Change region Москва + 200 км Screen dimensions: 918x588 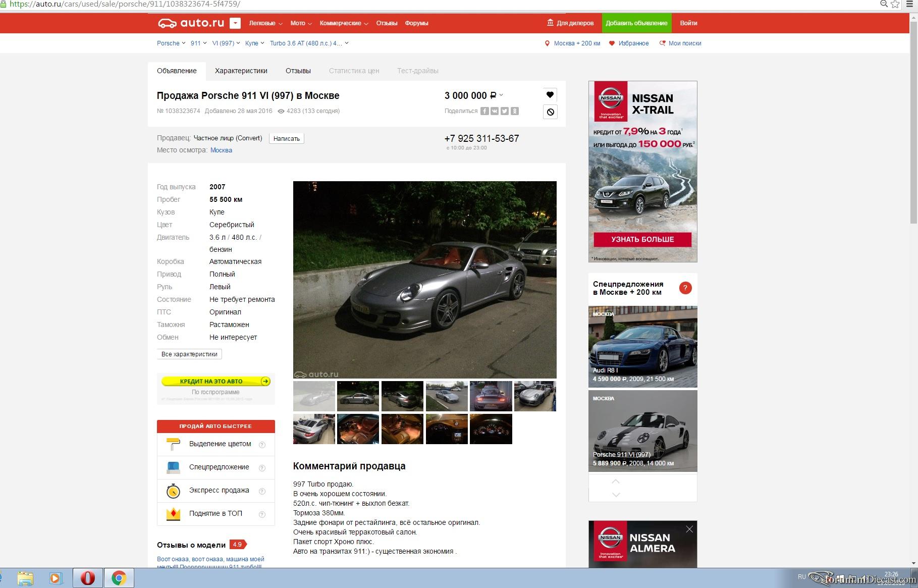click(x=572, y=43)
